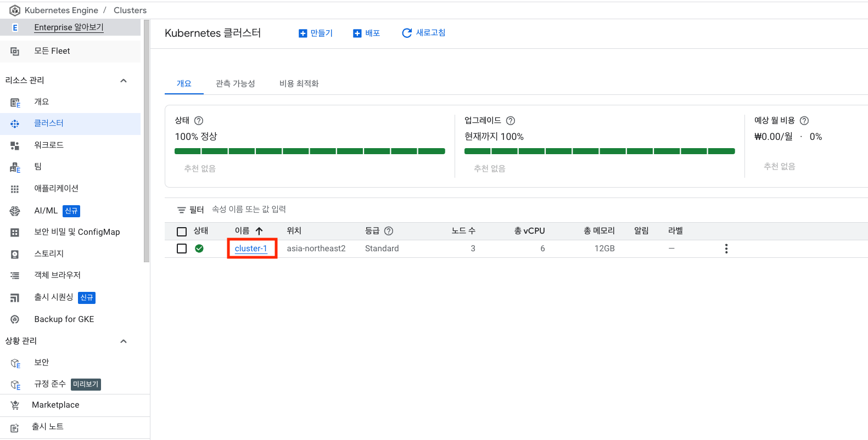Click the 규정 준수 icon
The image size is (868, 440).
(x=15, y=385)
